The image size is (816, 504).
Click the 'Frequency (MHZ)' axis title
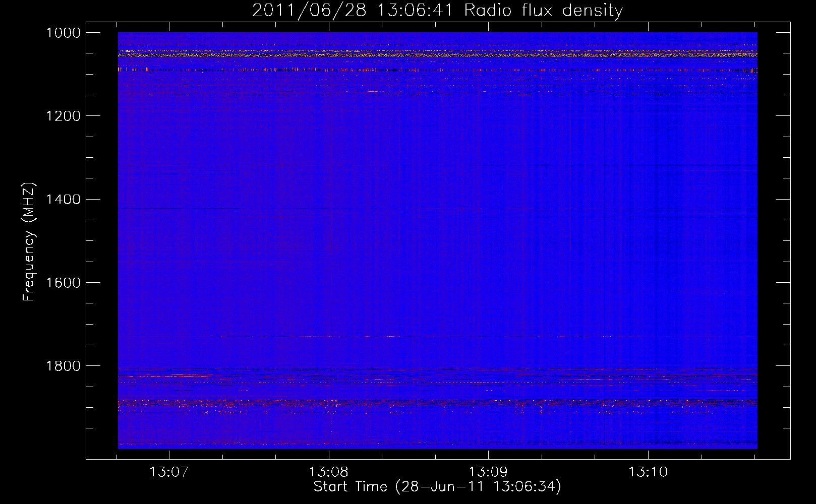[29, 241]
